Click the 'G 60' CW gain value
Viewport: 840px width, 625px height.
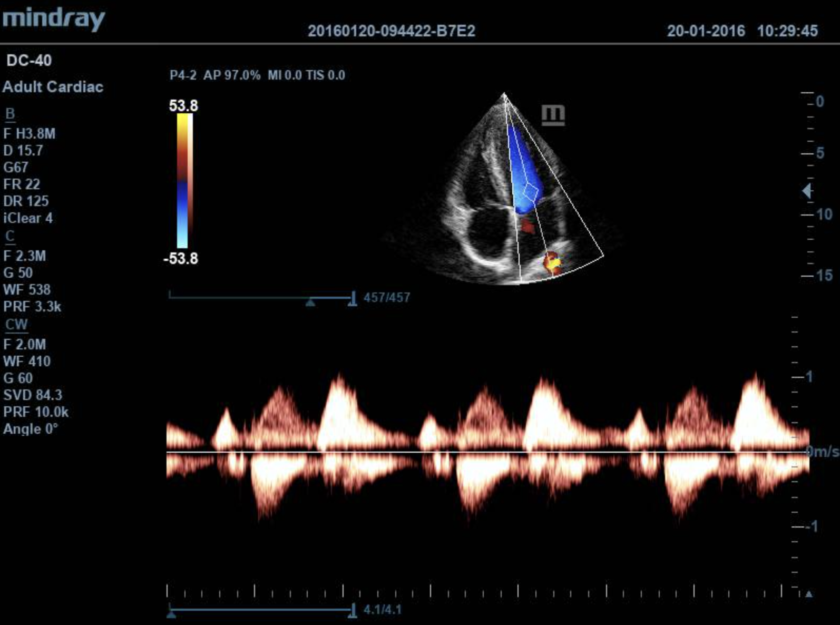18,378
